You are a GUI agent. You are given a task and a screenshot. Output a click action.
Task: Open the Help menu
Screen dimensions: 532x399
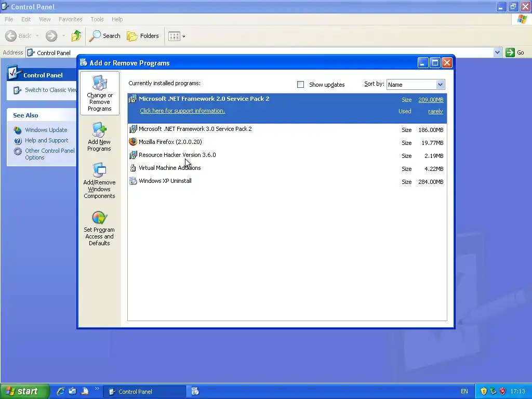coord(117,19)
